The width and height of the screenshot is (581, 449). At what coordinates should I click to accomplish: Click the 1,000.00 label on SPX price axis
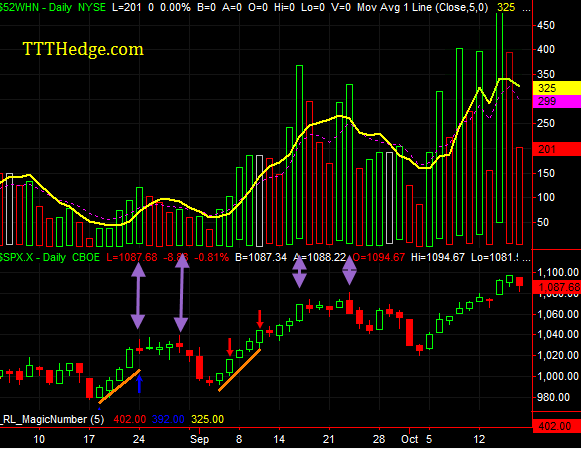[x=558, y=376]
